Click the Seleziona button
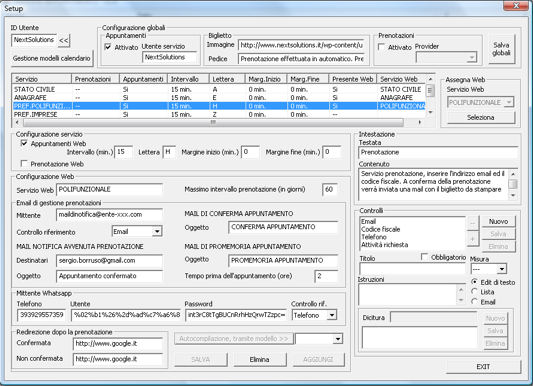Screen dimensions: 533x386 coord(481,118)
